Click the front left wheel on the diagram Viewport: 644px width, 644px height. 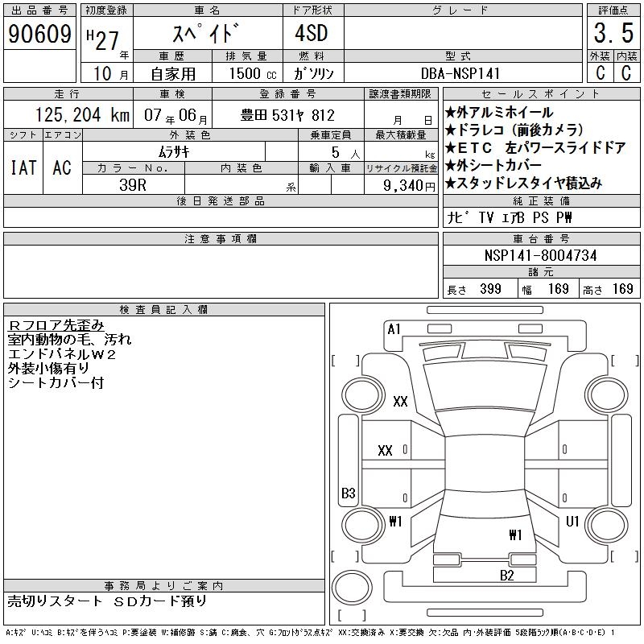363,394
